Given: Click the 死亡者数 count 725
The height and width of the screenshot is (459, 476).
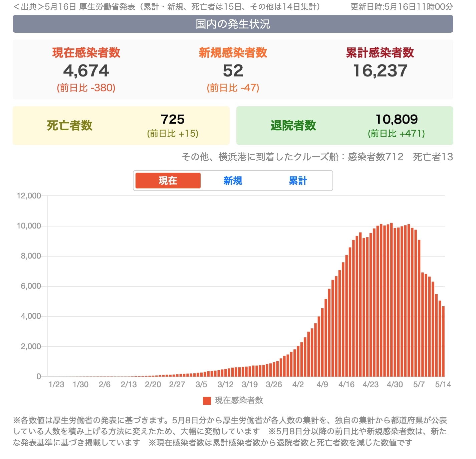Looking at the screenshot, I should (173, 119).
